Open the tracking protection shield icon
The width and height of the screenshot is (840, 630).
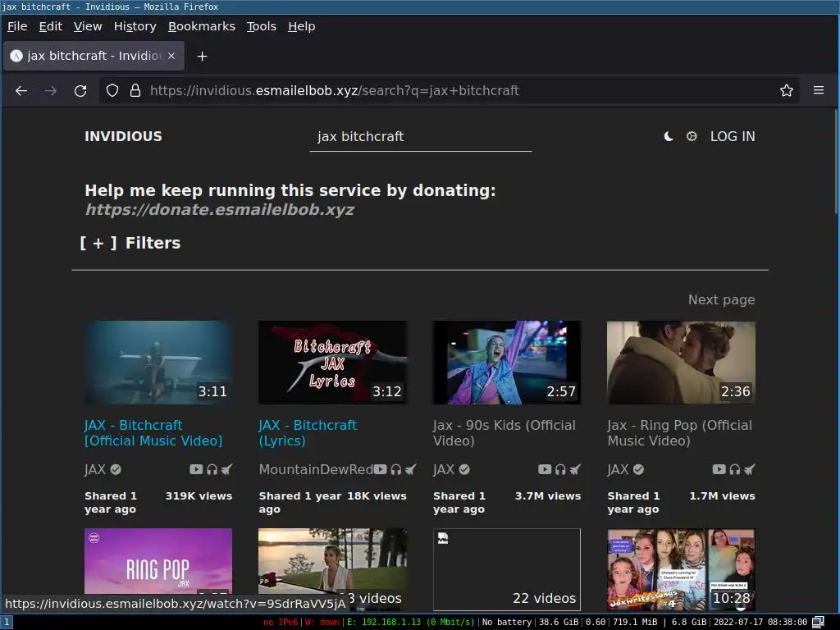coord(112,90)
